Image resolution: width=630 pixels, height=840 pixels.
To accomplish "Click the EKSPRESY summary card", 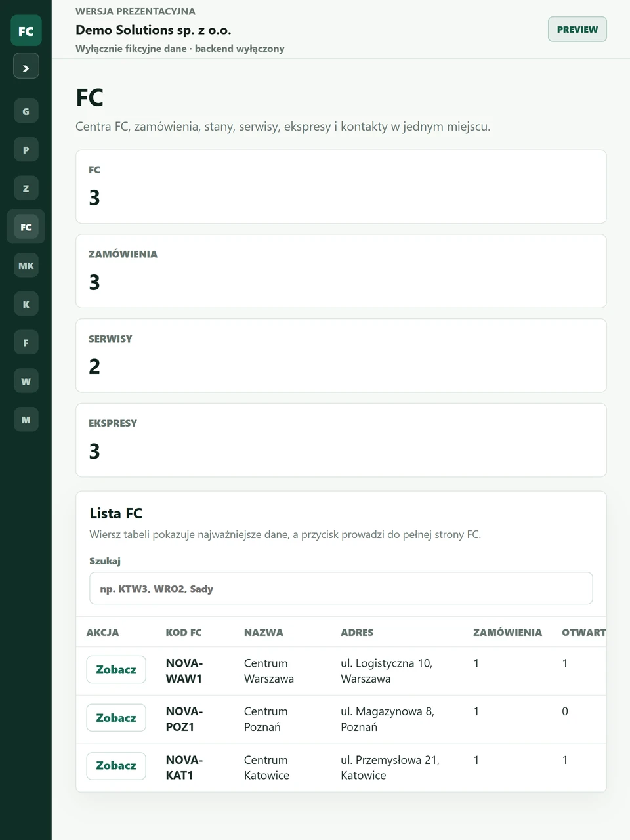I will pos(341,440).
